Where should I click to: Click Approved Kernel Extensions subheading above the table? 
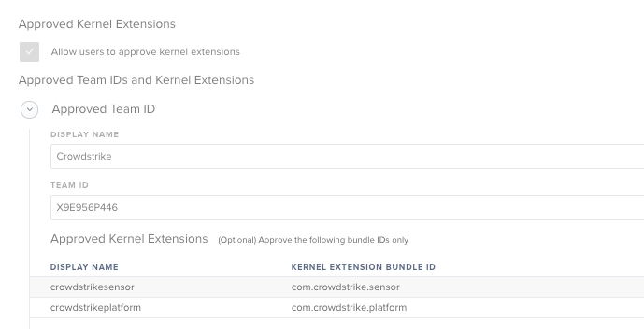[x=129, y=239]
